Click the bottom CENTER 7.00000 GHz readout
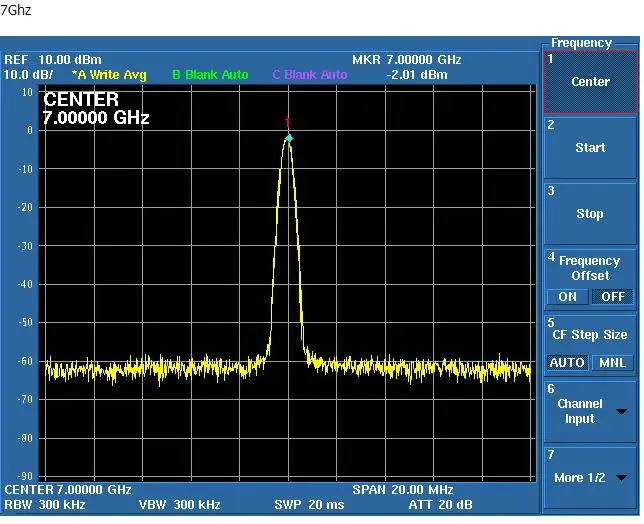Image resolution: width=644 pixels, height=524 pixels. point(68,490)
